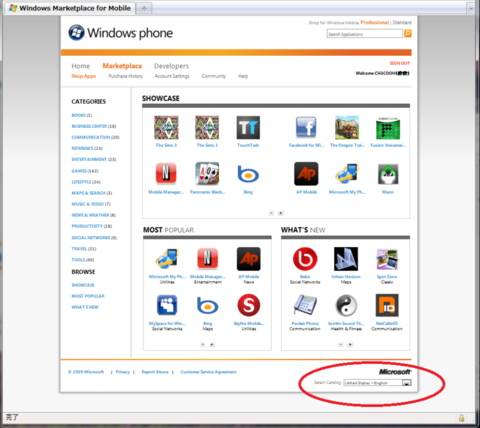Screen dimensions: 480x428
Task: Open the Developers navigation tab
Action: click(x=171, y=66)
